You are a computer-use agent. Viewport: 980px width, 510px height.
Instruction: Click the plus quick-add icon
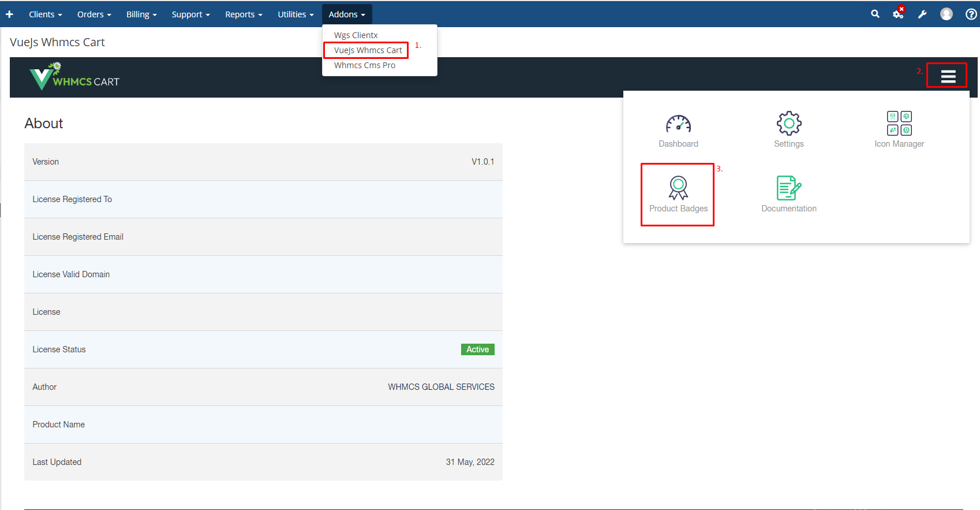tap(9, 14)
